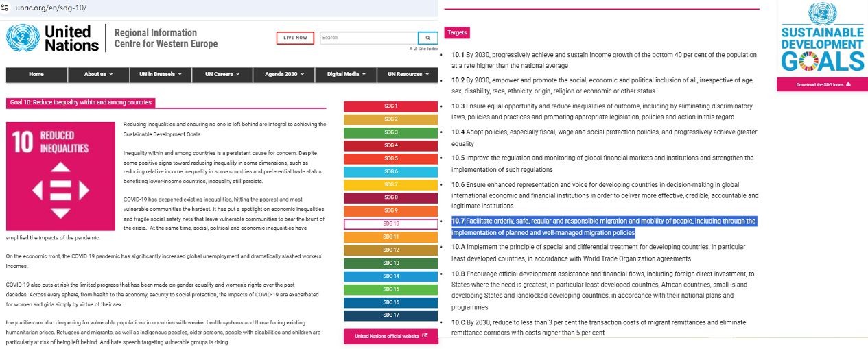This screenshot has width=868, height=349.
Task: Select the SDG 4 button
Action: coord(391,145)
